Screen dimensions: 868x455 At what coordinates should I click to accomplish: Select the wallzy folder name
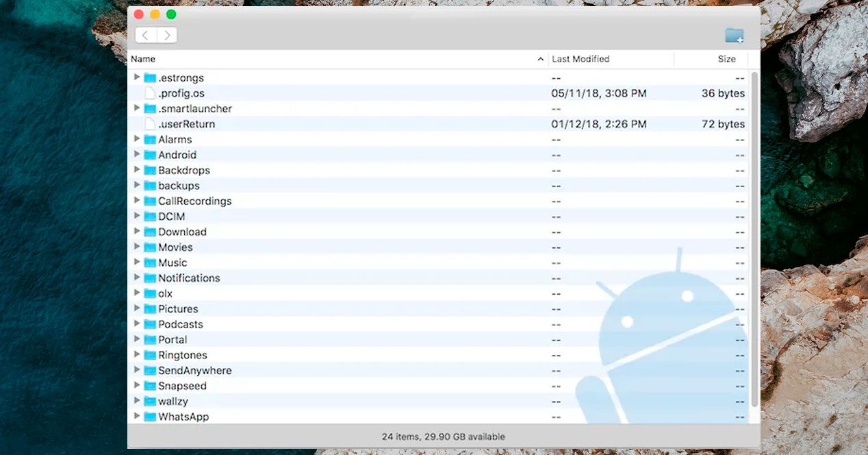pyautogui.click(x=173, y=402)
